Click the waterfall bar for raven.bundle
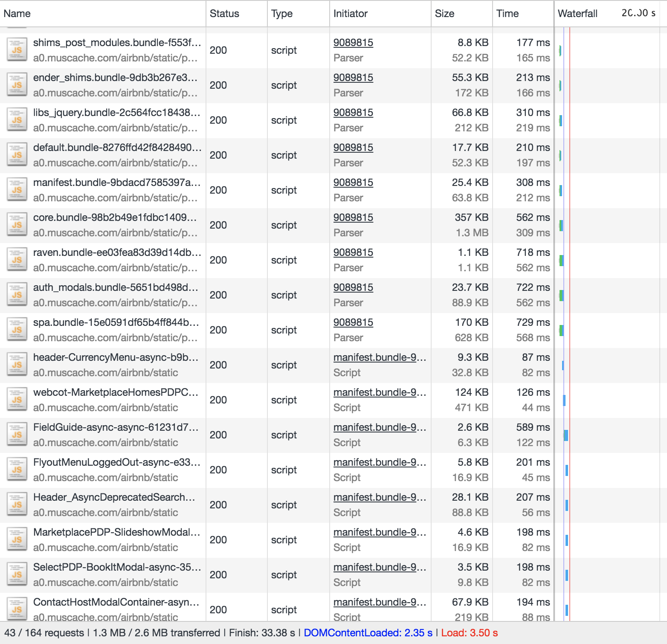Image resolution: width=667 pixels, height=644 pixels. 562,260
